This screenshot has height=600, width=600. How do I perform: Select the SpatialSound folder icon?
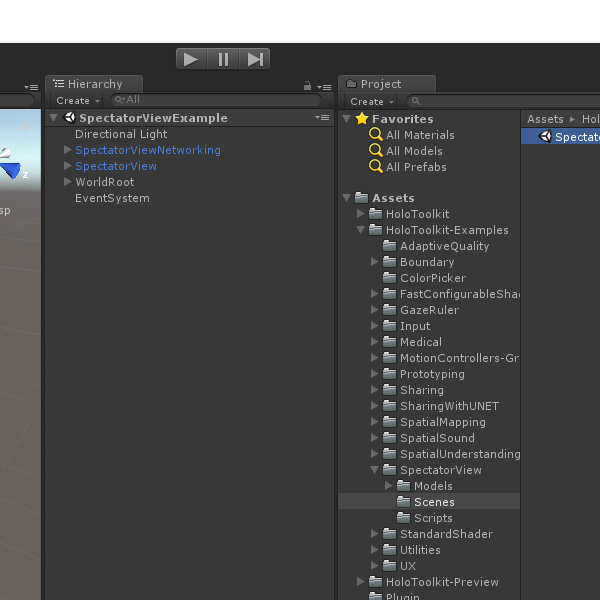pos(390,437)
